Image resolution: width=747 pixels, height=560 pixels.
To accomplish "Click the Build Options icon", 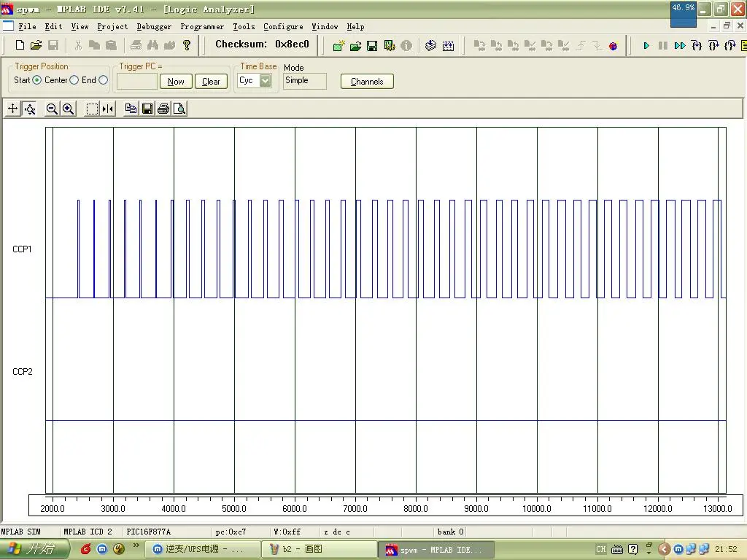I will [390, 46].
